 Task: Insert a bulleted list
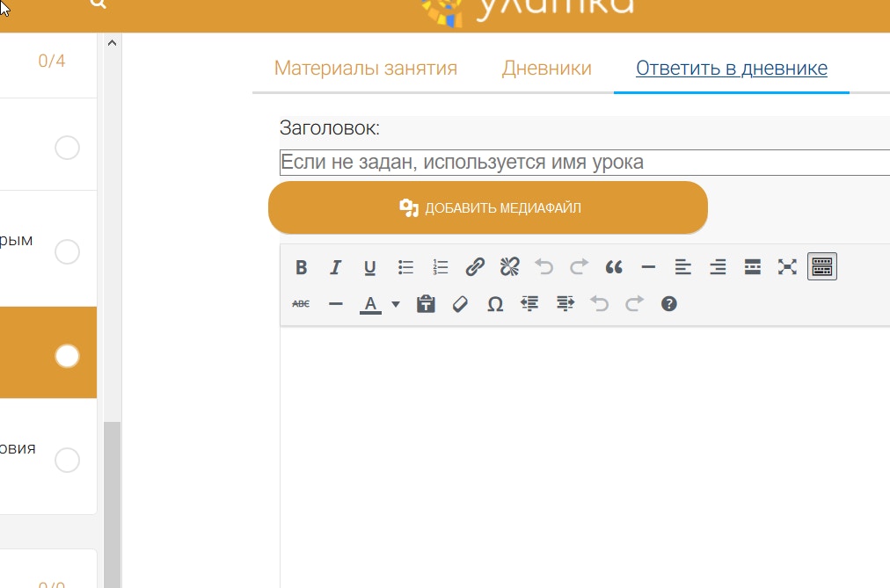coord(405,267)
